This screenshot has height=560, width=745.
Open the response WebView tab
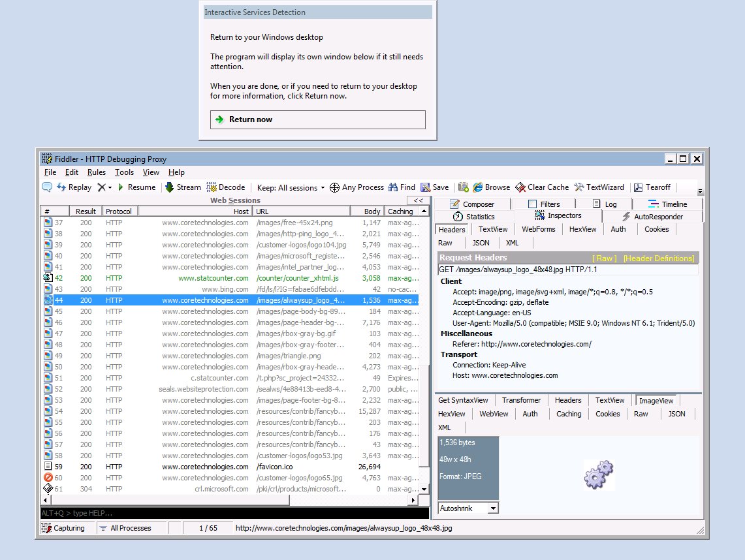(x=494, y=414)
